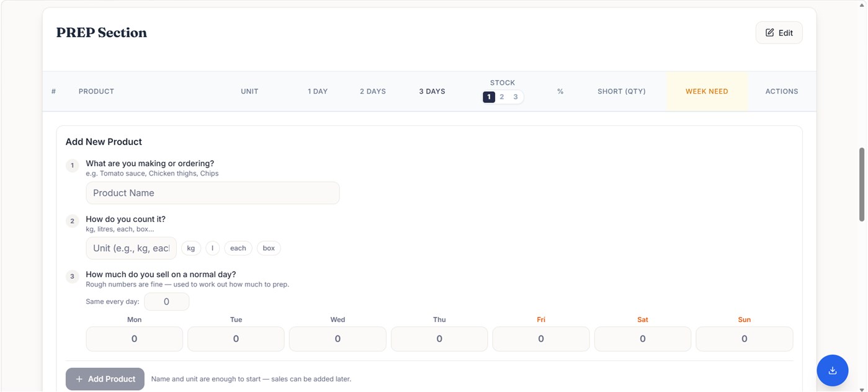The image size is (868, 392).
Task: Click the Sun sales field
Action: 745,339
